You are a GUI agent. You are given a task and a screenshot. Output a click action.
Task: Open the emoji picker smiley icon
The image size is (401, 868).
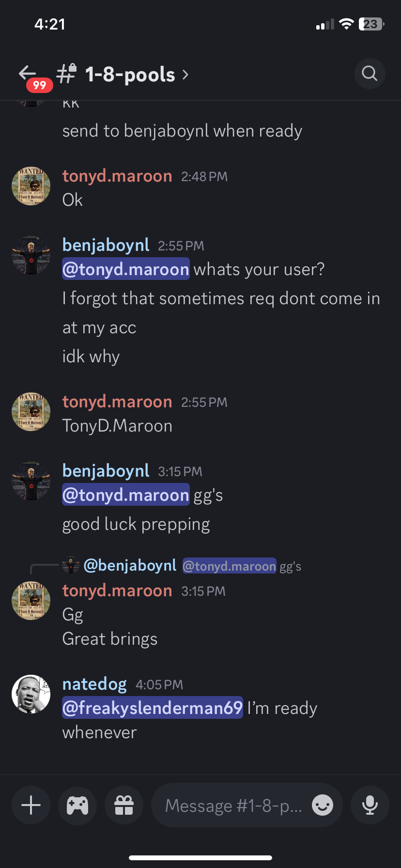click(x=323, y=805)
